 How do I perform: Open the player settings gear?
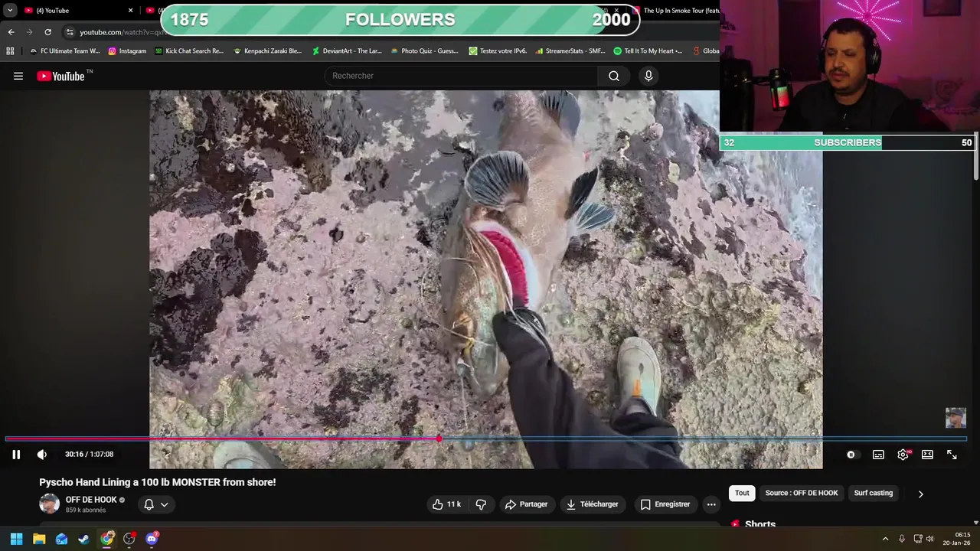(903, 455)
